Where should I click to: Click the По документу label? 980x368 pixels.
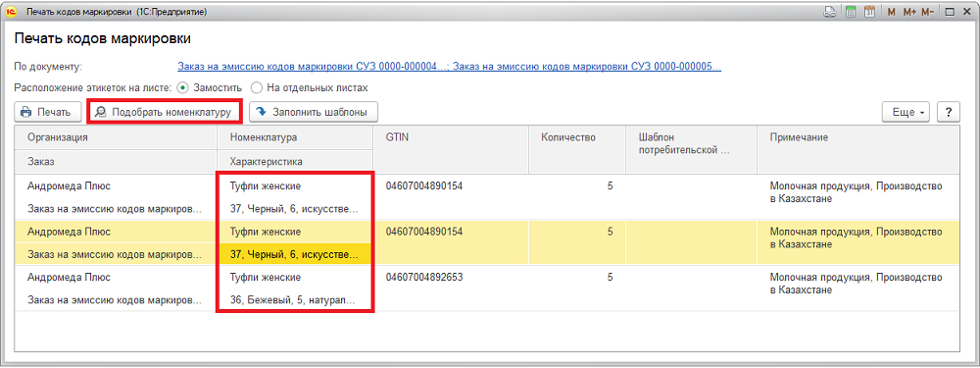point(49,67)
